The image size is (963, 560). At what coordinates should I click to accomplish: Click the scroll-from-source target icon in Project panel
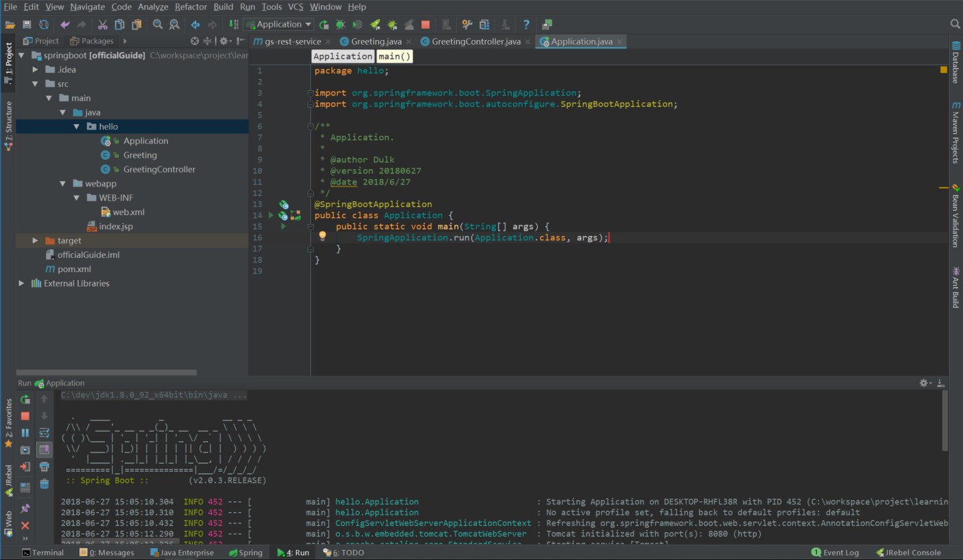[x=195, y=41]
